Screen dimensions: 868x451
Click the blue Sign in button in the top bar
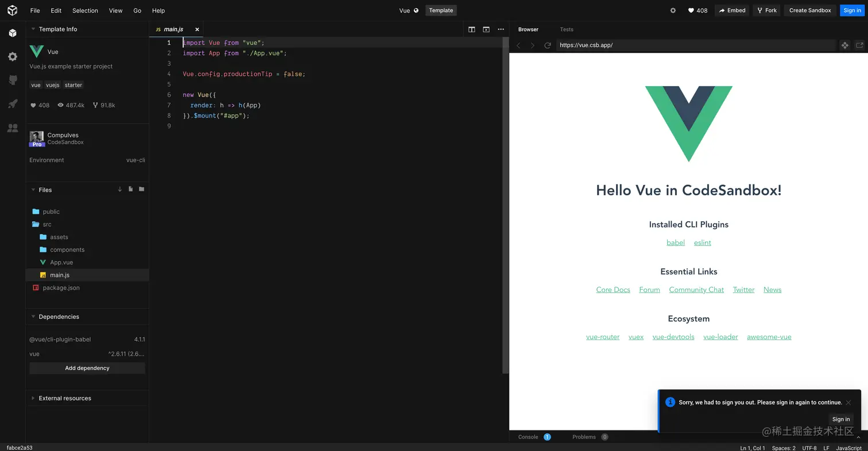click(x=852, y=10)
